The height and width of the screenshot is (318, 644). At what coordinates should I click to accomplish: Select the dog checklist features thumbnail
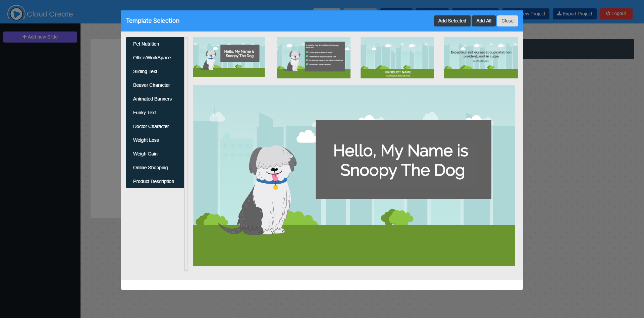point(313,58)
